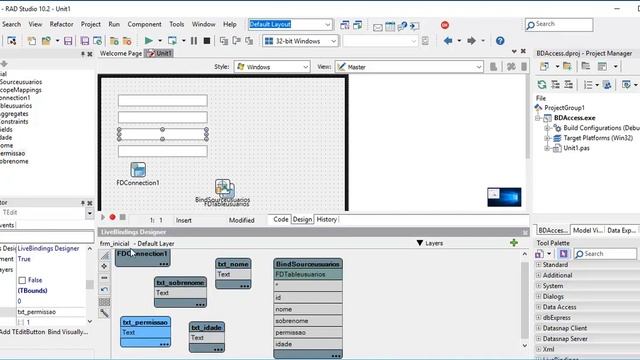Click the zoom-out minus icon in LiveBindings toolbar
Screen dimensions: 640x360
[104, 278]
